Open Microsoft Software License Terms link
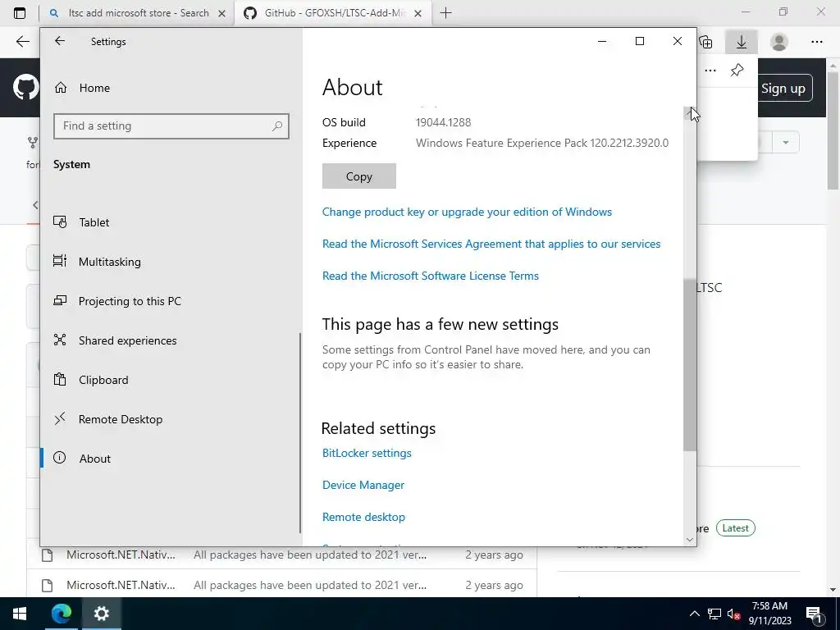 pyautogui.click(x=430, y=276)
